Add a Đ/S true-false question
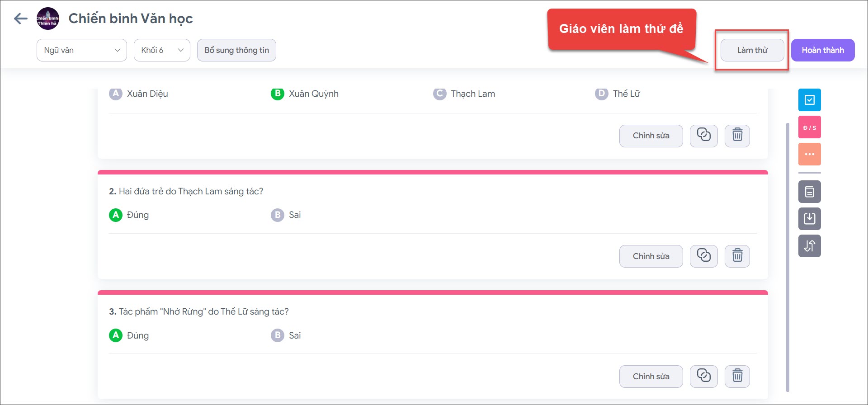 809,127
